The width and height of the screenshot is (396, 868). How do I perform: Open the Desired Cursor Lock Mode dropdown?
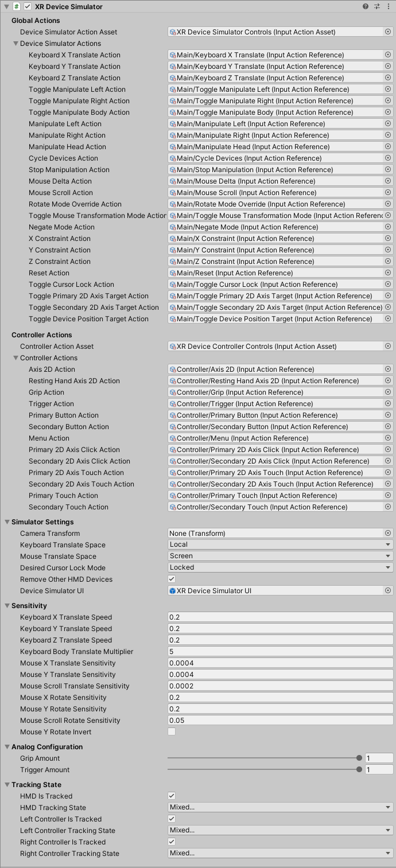tap(280, 567)
